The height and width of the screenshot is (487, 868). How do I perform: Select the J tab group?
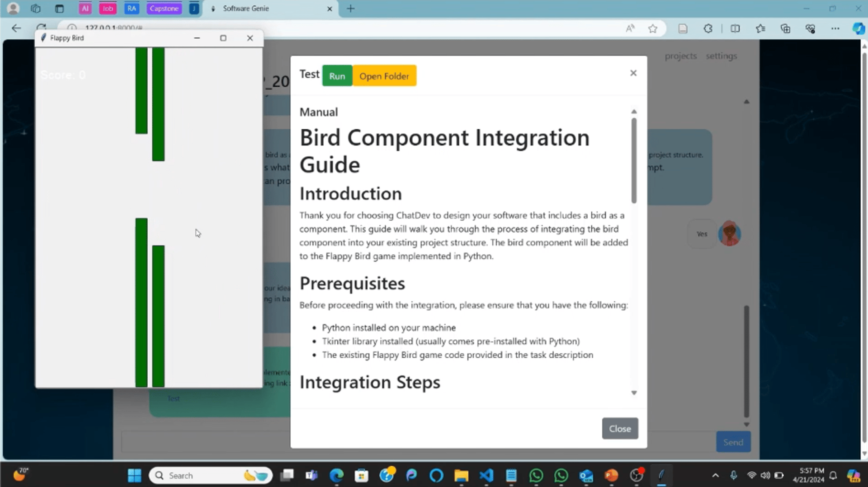coord(194,9)
